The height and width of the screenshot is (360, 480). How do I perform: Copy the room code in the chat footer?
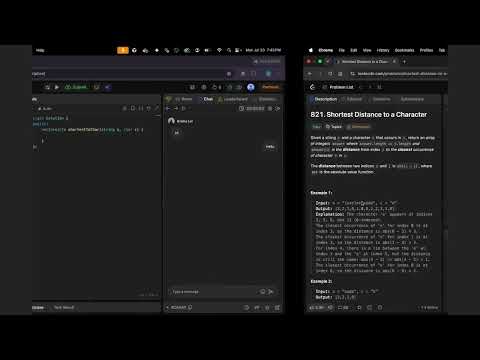coord(190,307)
